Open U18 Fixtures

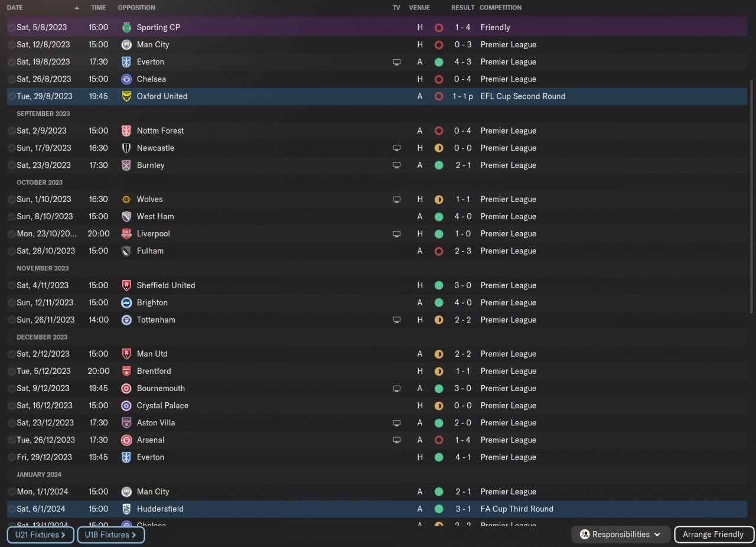(x=110, y=535)
